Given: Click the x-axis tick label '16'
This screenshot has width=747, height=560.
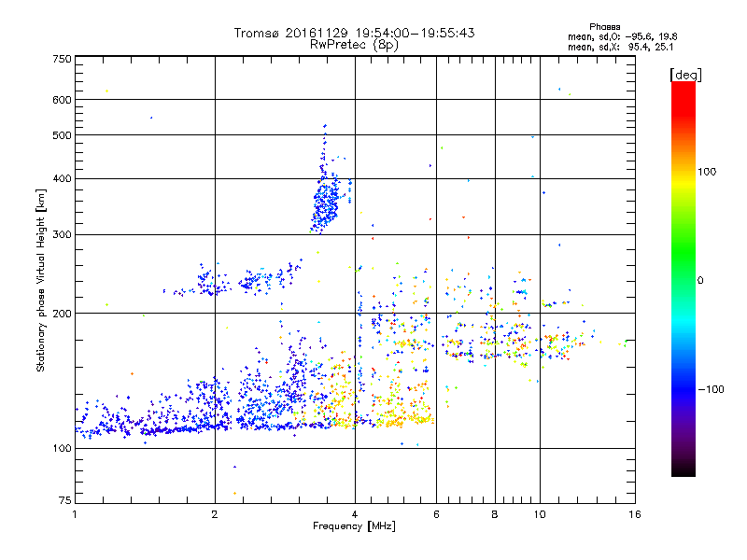Looking at the screenshot, I should 635,514.
